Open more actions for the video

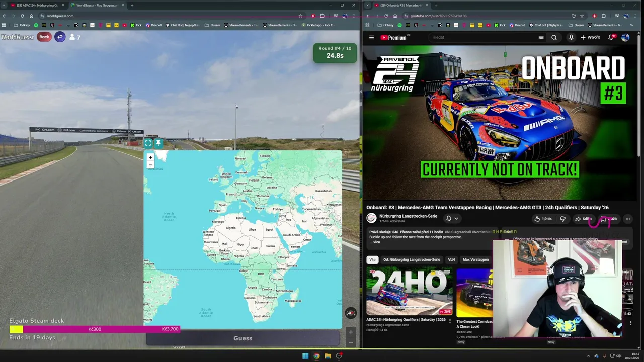627,219
